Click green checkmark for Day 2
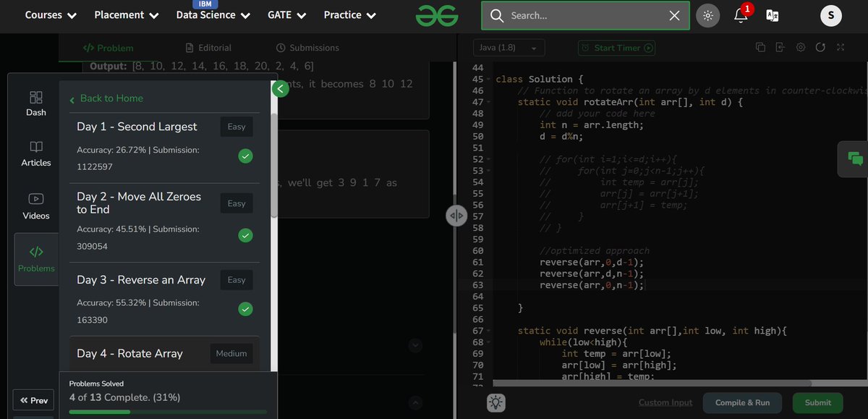The height and width of the screenshot is (419, 868). pos(246,235)
